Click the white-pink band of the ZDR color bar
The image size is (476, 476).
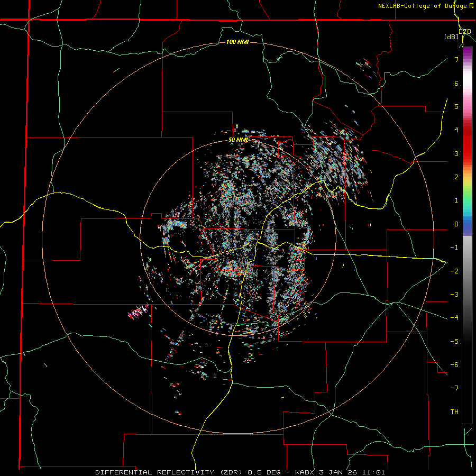pos(467,87)
